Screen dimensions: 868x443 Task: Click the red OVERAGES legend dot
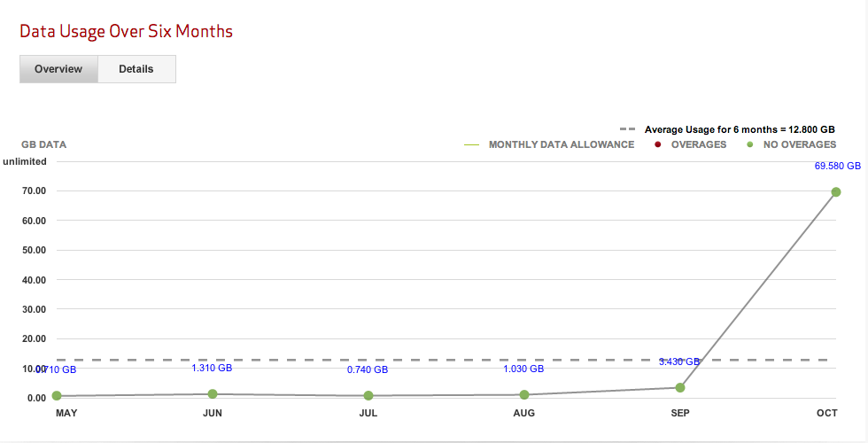657,144
